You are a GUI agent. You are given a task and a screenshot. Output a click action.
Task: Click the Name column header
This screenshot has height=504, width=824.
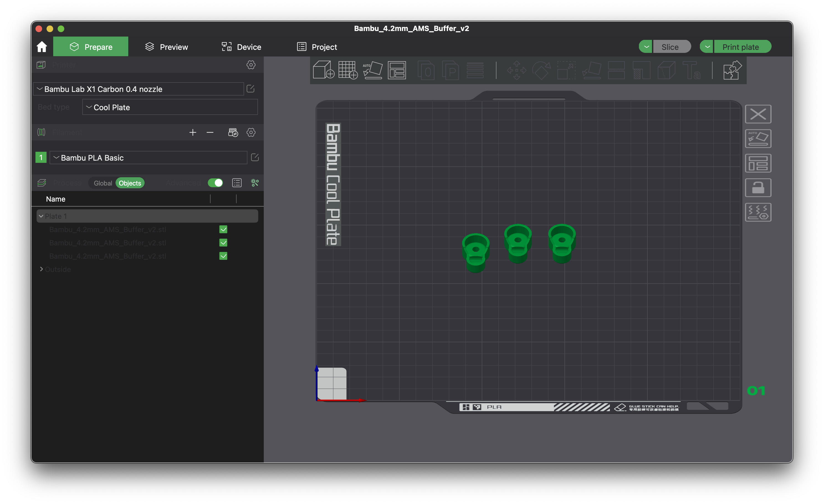[x=55, y=199]
